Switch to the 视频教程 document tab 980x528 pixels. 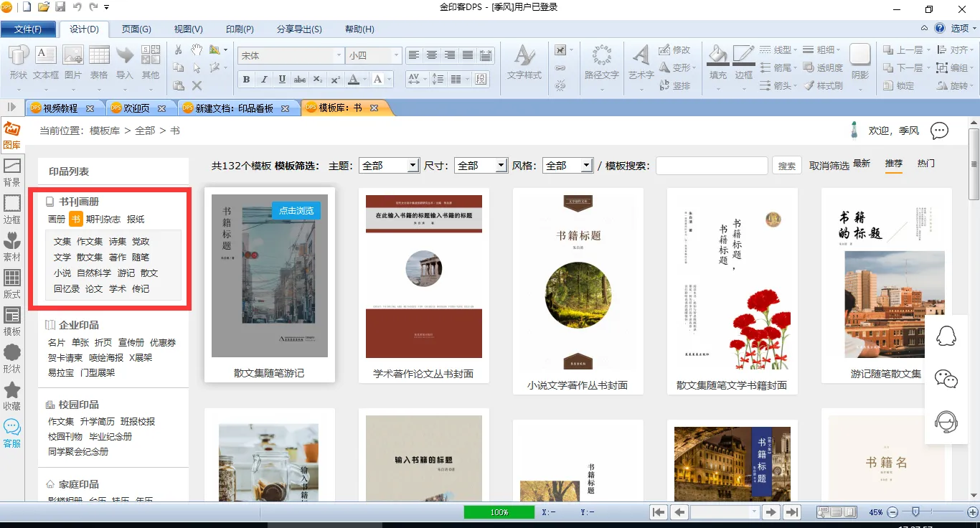pyautogui.click(x=60, y=108)
